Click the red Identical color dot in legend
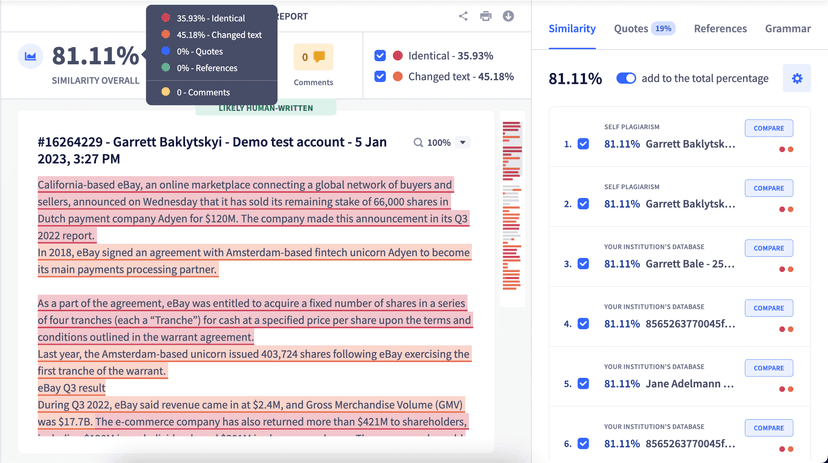The height and width of the screenshot is (463, 828). [398, 55]
